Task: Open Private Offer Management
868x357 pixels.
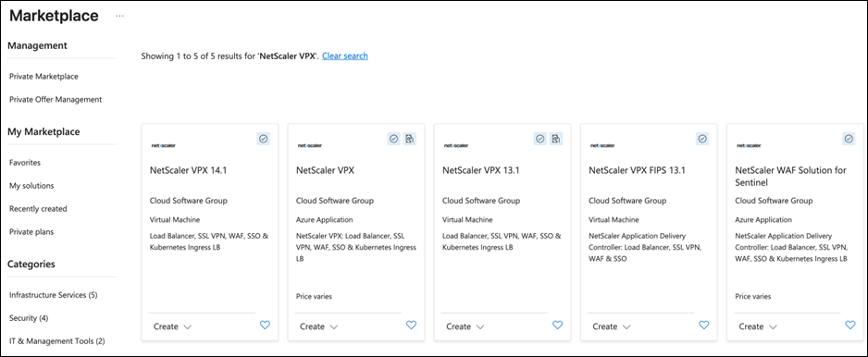Action: click(x=56, y=100)
